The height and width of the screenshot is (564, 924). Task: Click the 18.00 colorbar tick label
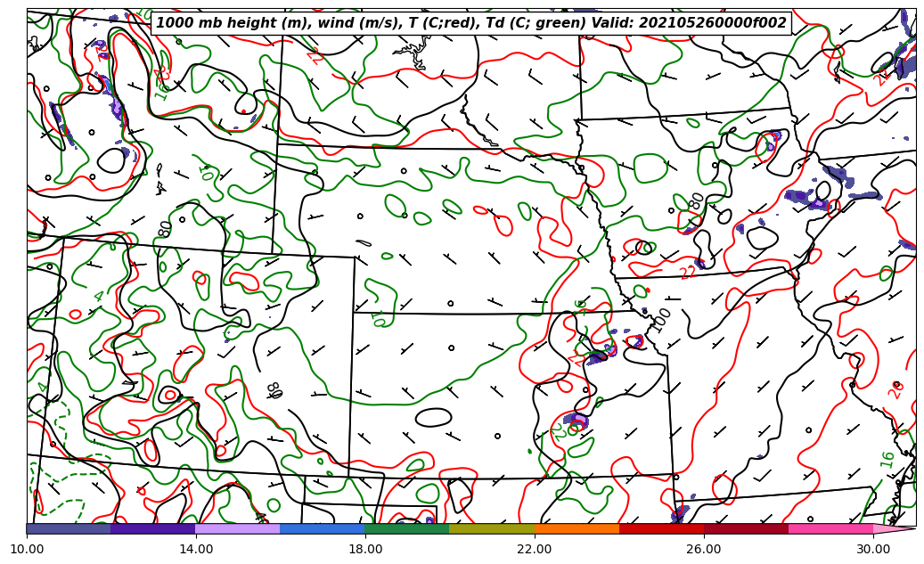(365, 550)
